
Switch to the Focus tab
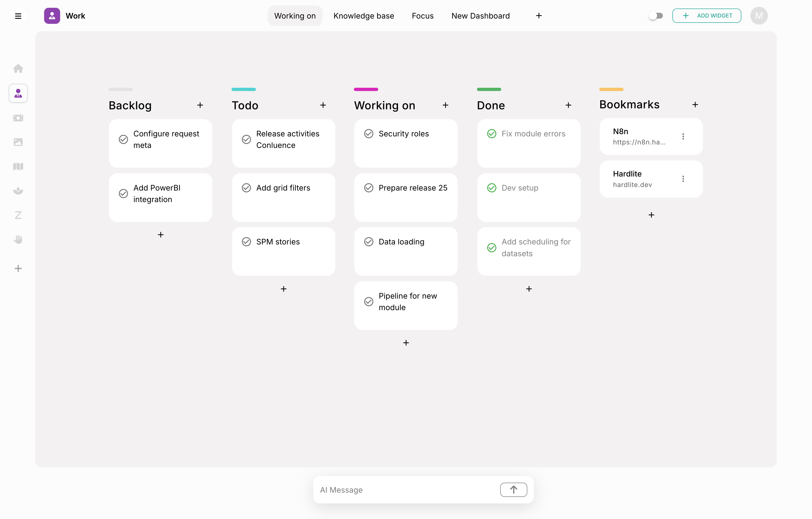[423, 16]
